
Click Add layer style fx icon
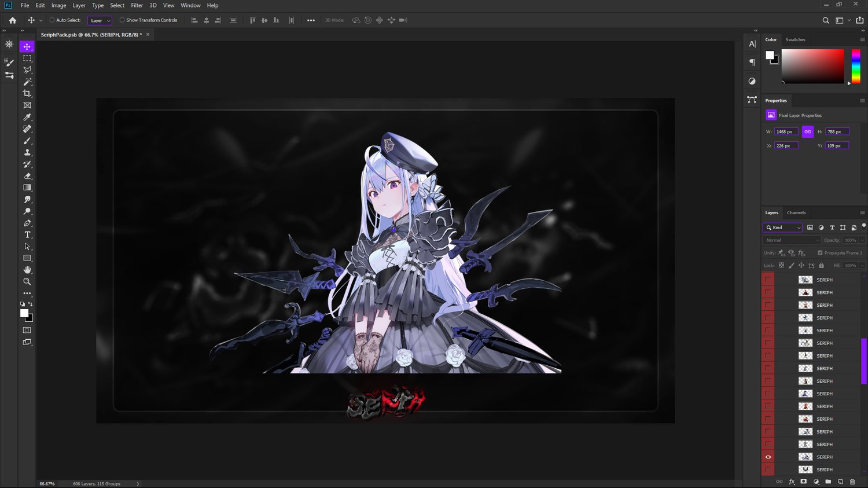(x=792, y=482)
